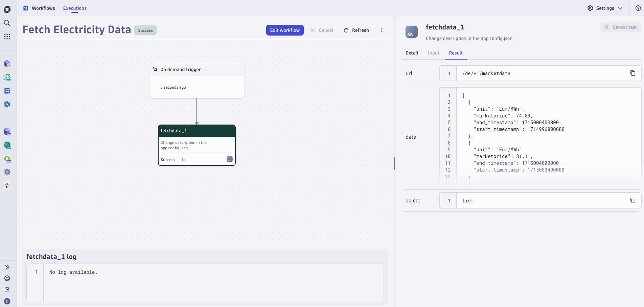The height and width of the screenshot is (307, 644).
Task: Click the aw icon on task node
Action: pos(229,159)
